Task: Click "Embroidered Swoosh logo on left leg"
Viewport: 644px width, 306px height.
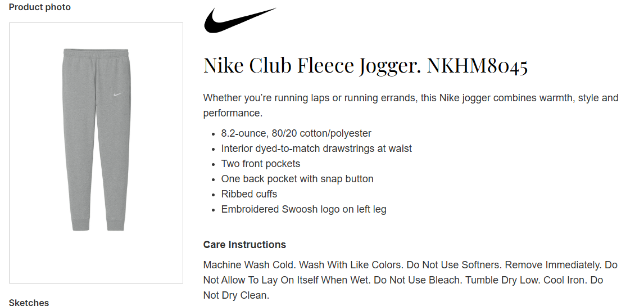Action: click(x=303, y=209)
